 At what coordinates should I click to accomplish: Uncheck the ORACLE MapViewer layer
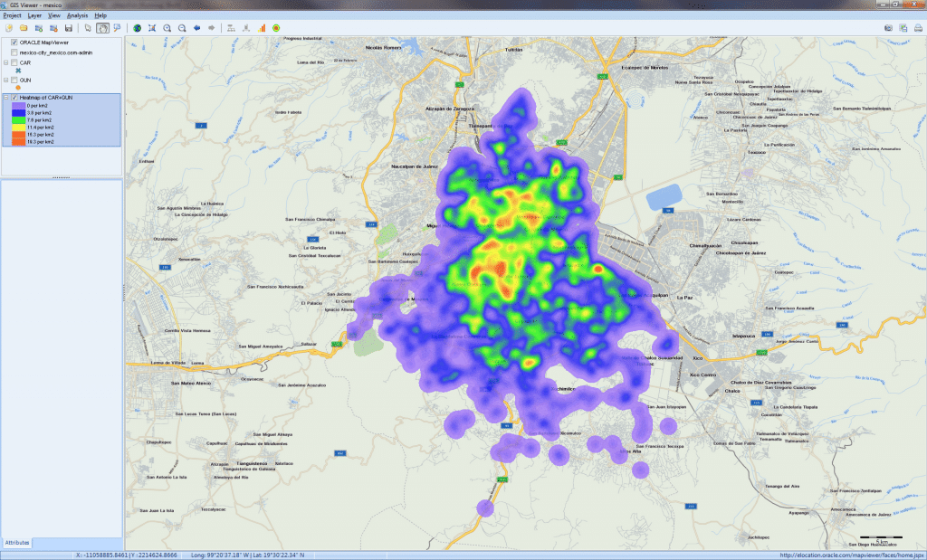14,43
